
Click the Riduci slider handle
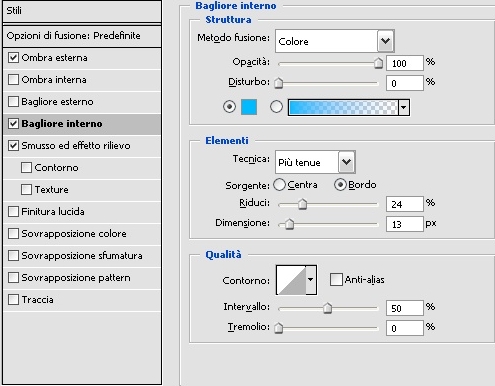point(302,204)
